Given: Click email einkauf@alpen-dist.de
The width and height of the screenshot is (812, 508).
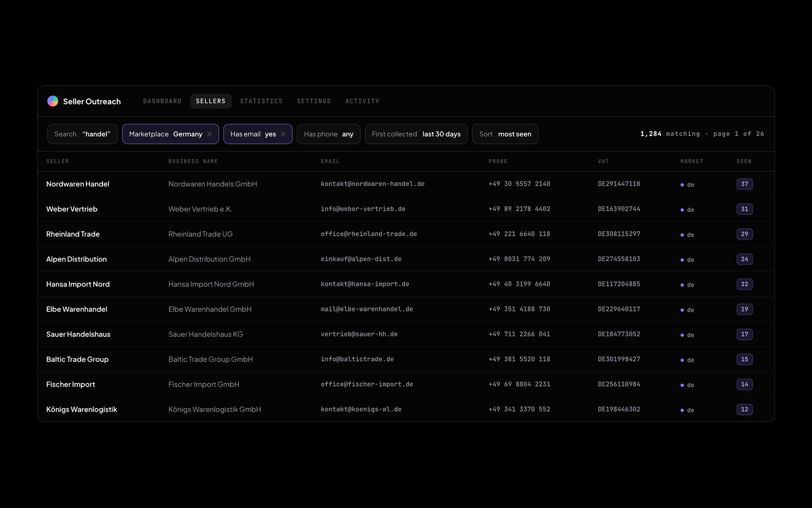Looking at the screenshot, I should pos(361,259).
